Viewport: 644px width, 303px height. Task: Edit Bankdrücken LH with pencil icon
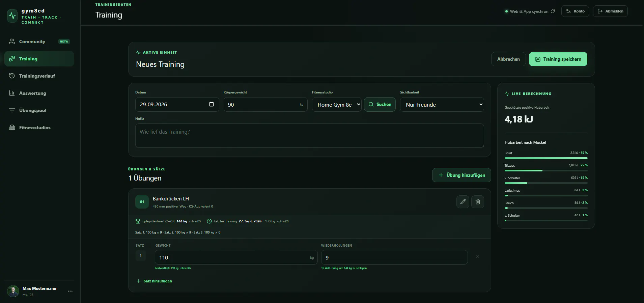(x=463, y=202)
